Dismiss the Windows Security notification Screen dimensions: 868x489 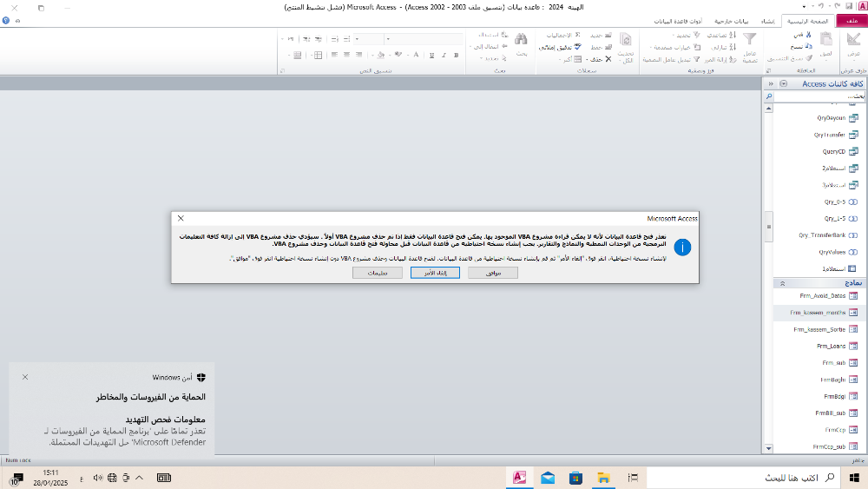click(x=25, y=377)
